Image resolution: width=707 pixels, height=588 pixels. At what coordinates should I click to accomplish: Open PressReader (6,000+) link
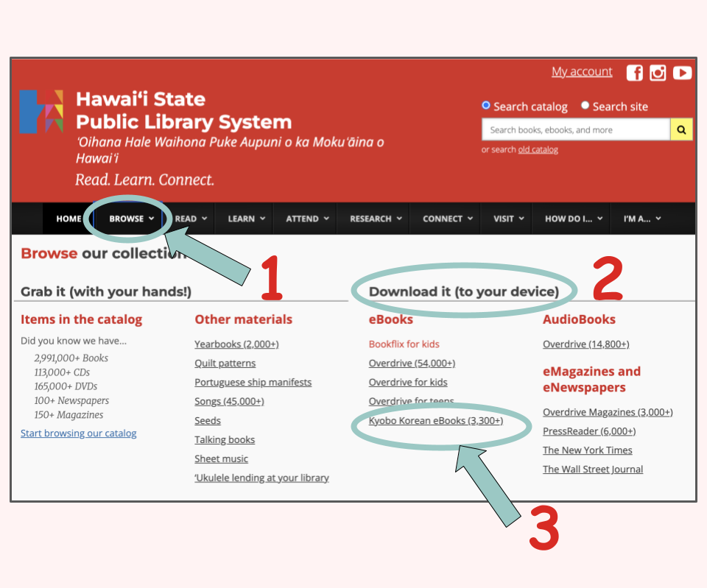coord(589,431)
